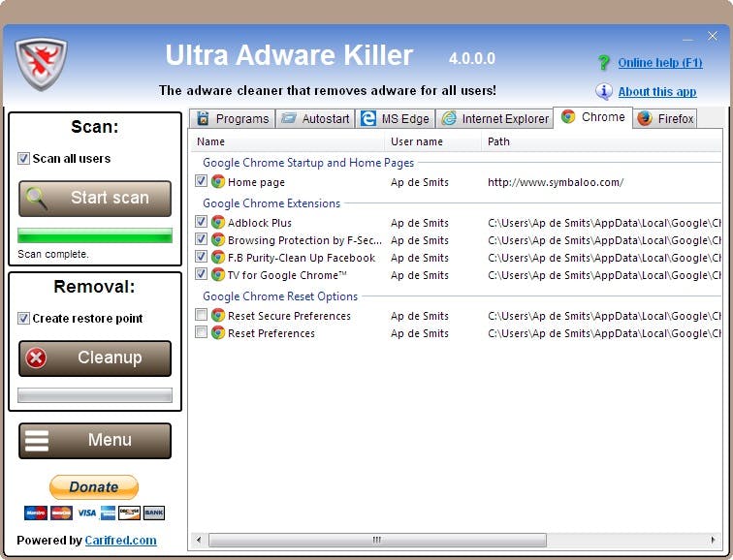
Task: Collapse the Google Chrome Extensions group header
Action: (271, 203)
